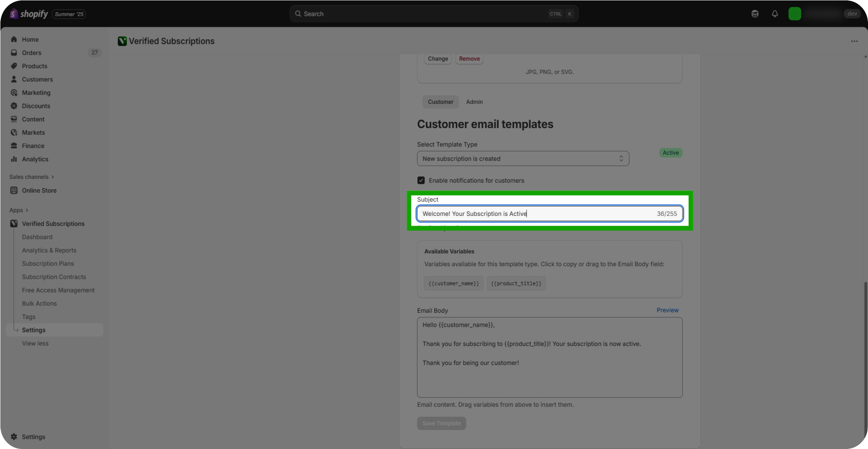Focus the top Search bar
The width and height of the screenshot is (868, 449).
(x=434, y=14)
